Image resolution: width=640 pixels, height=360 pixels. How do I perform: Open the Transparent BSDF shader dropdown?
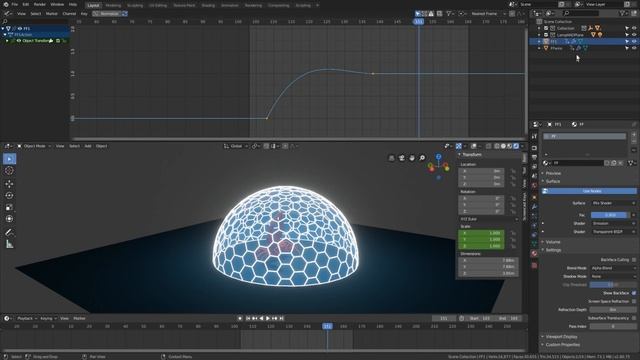pos(614,231)
